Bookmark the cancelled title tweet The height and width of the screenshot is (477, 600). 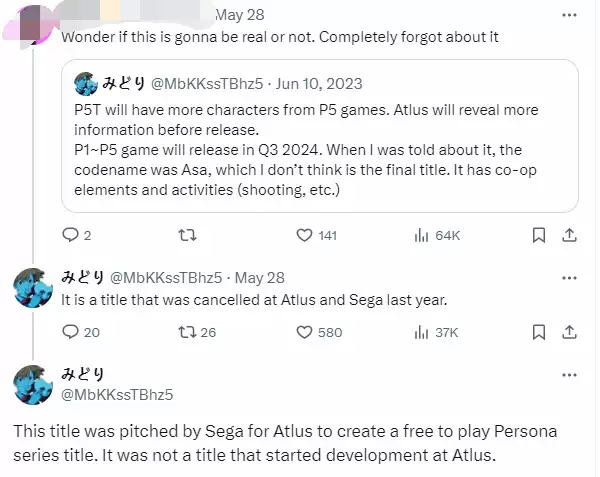pyautogui.click(x=539, y=332)
